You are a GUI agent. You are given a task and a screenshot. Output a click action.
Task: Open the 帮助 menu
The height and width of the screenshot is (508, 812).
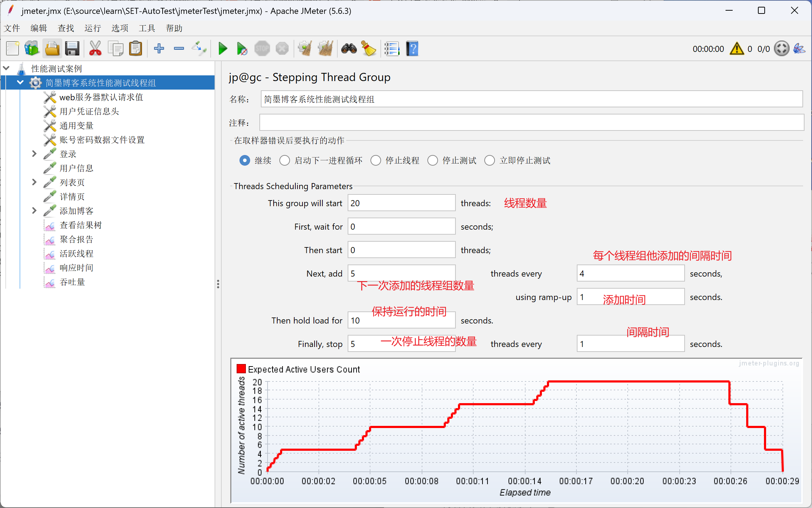click(174, 28)
